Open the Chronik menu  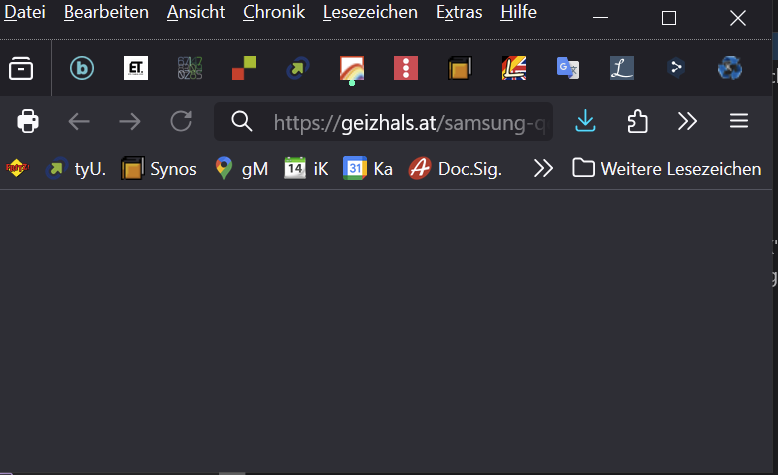[x=273, y=13]
